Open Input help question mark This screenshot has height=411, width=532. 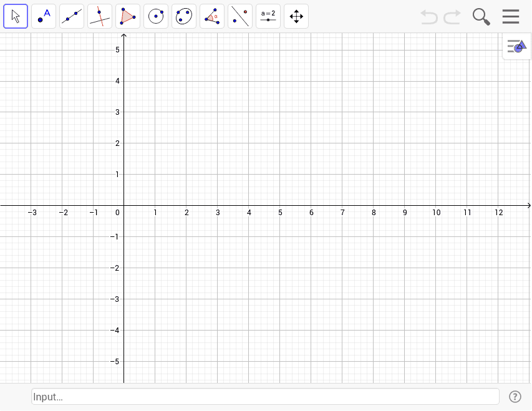[x=515, y=397]
